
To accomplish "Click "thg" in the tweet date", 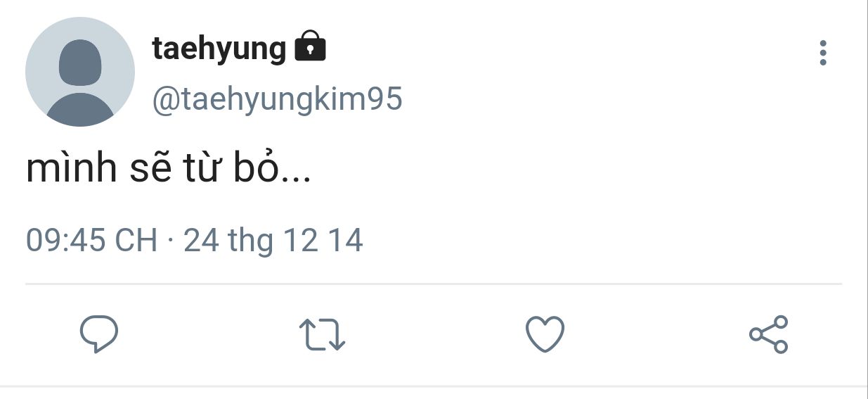I will point(251,241).
